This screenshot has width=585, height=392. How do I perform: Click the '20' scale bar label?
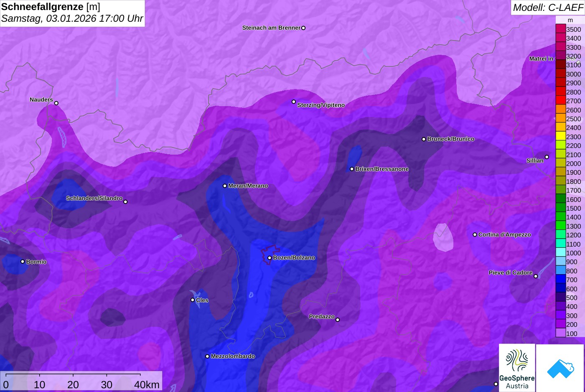click(73, 384)
